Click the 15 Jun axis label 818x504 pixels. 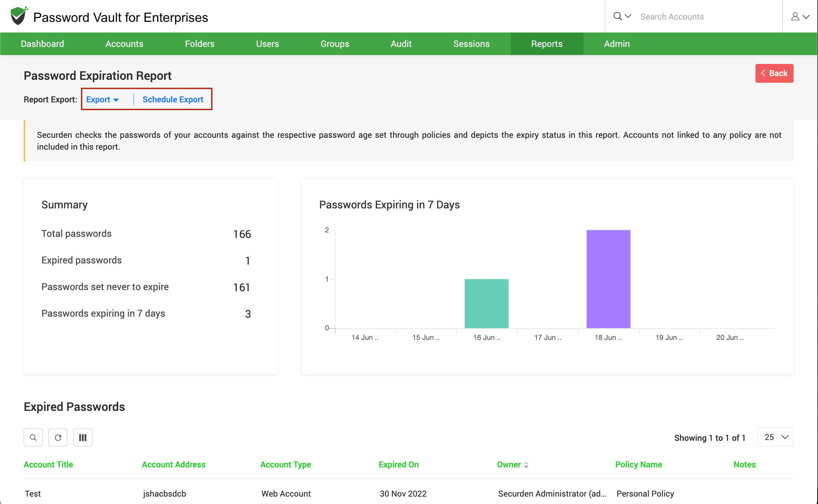426,337
